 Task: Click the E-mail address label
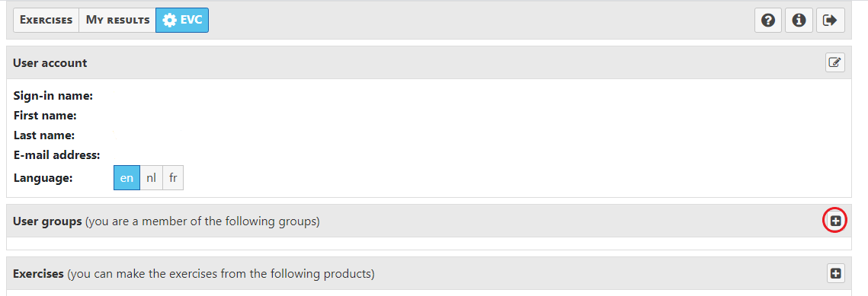[x=56, y=155]
